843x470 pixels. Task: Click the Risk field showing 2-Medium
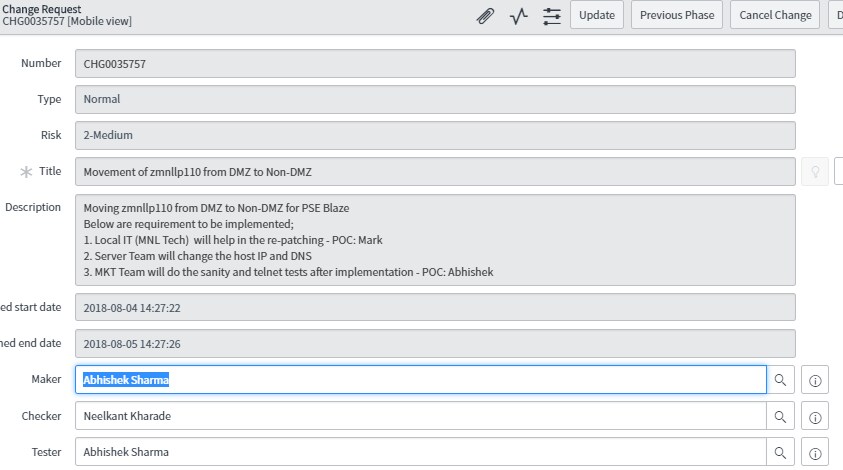[x=435, y=136]
